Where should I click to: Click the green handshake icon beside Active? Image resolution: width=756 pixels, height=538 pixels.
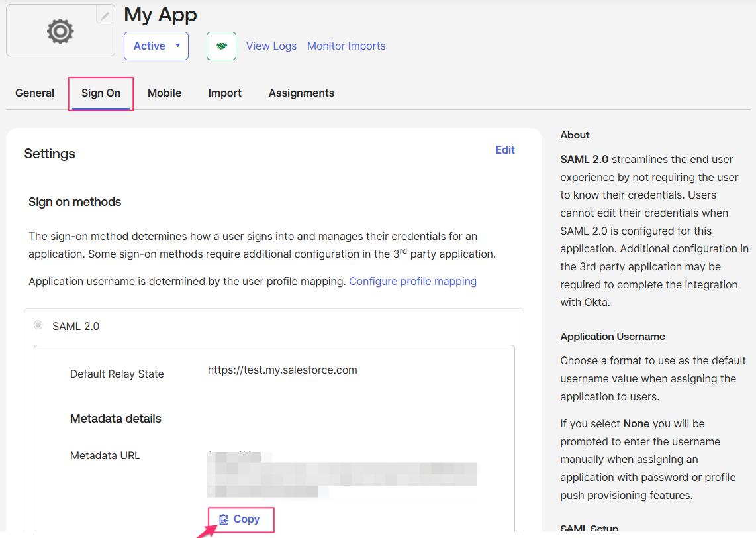pos(221,46)
